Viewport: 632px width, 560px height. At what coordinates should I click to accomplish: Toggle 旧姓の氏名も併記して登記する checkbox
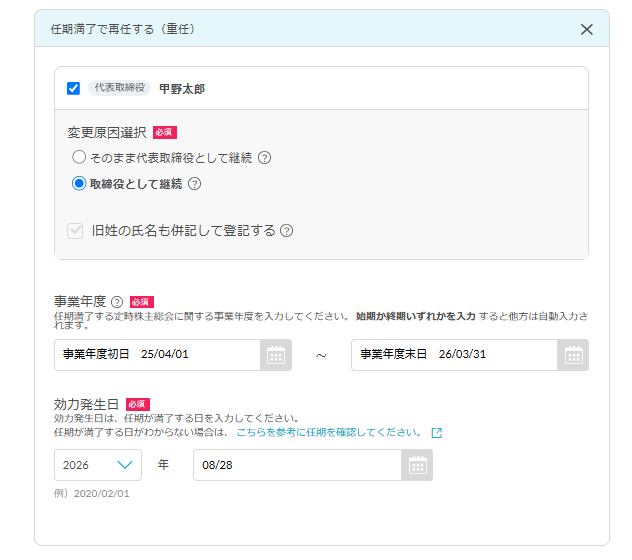pyautogui.click(x=75, y=231)
